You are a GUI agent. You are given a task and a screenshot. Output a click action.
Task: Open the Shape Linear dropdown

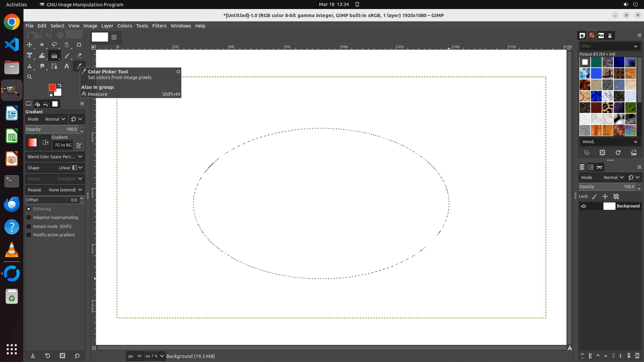click(x=55, y=168)
